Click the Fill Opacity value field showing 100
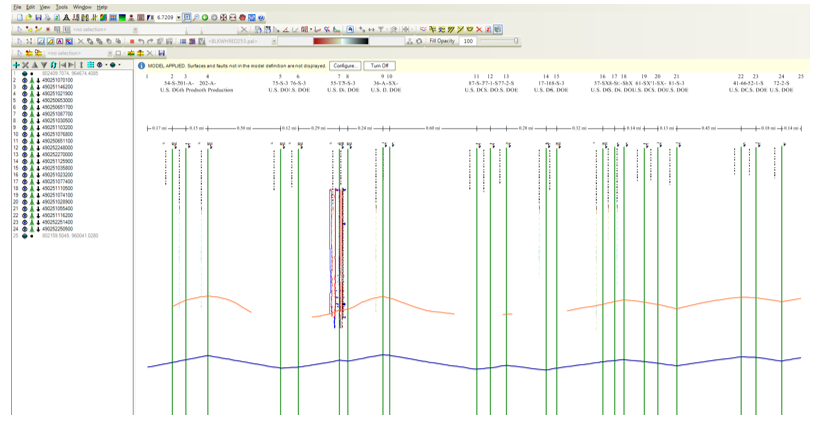Image resolution: width=821 pixels, height=434 pixels. (x=468, y=41)
